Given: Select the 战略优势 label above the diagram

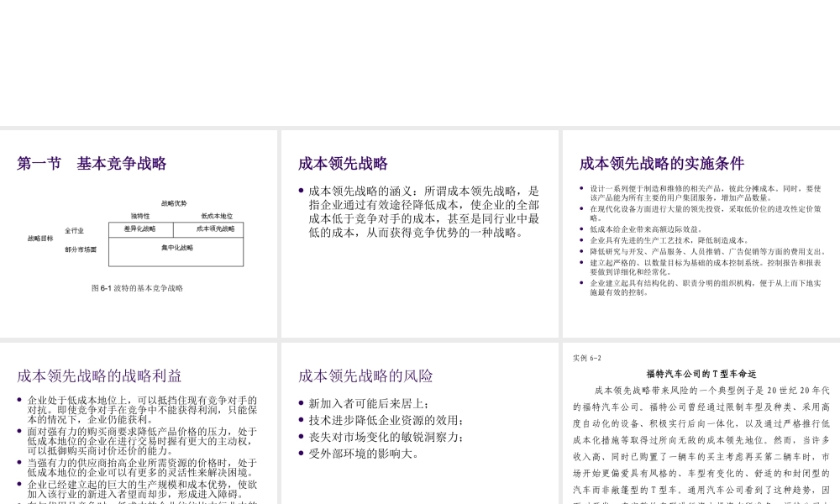Looking at the screenshot, I should [x=176, y=202].
